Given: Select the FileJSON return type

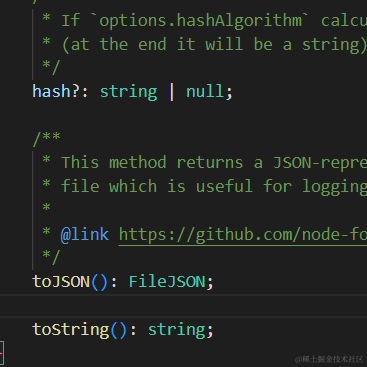Looking at the screenshot, I should click(167, 282).
